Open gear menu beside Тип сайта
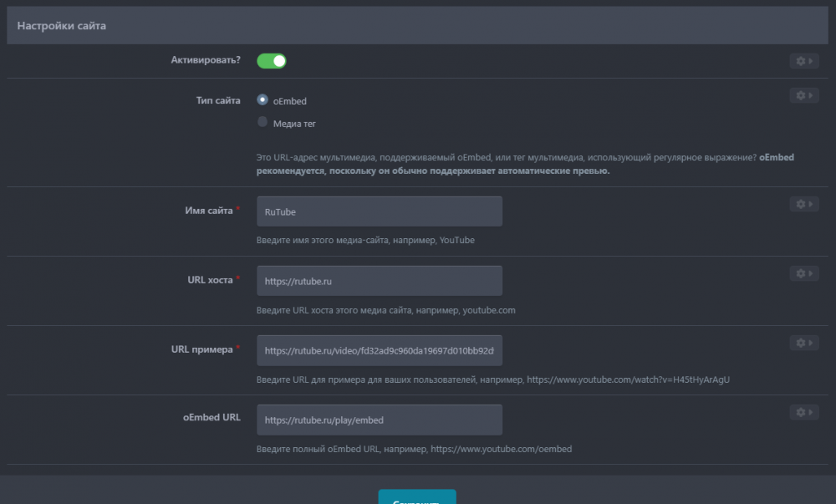836x504 pixels. click(803, 96)
